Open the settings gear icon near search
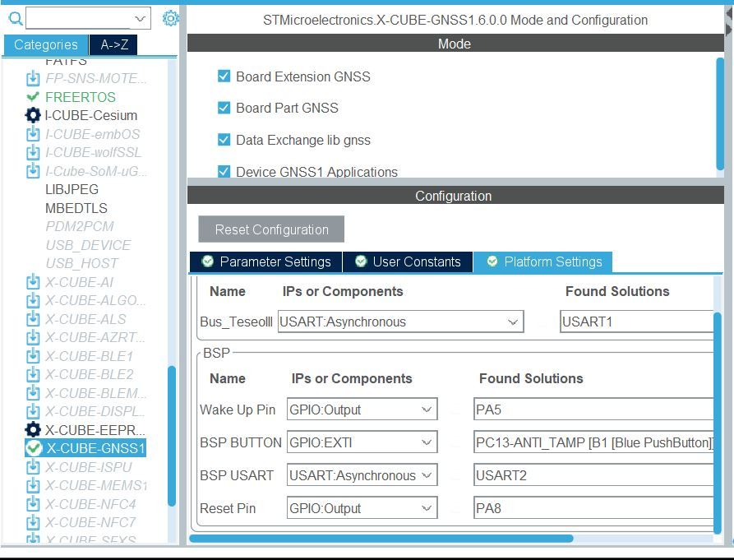Image resolution: width=734 pixels, height=560 pixels. 170,18
